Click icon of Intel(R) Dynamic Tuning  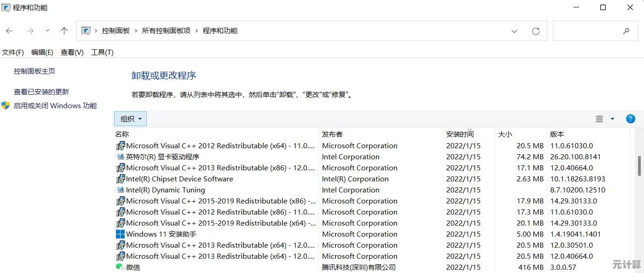(120, 190)
